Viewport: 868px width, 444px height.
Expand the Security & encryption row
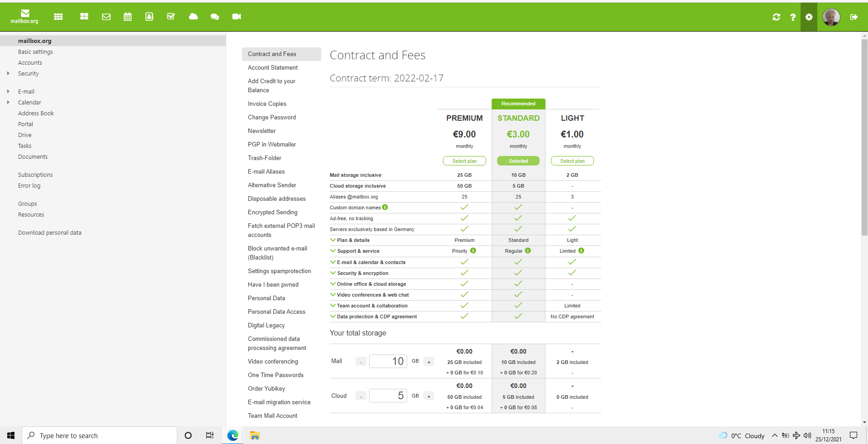tap(333, 273)
